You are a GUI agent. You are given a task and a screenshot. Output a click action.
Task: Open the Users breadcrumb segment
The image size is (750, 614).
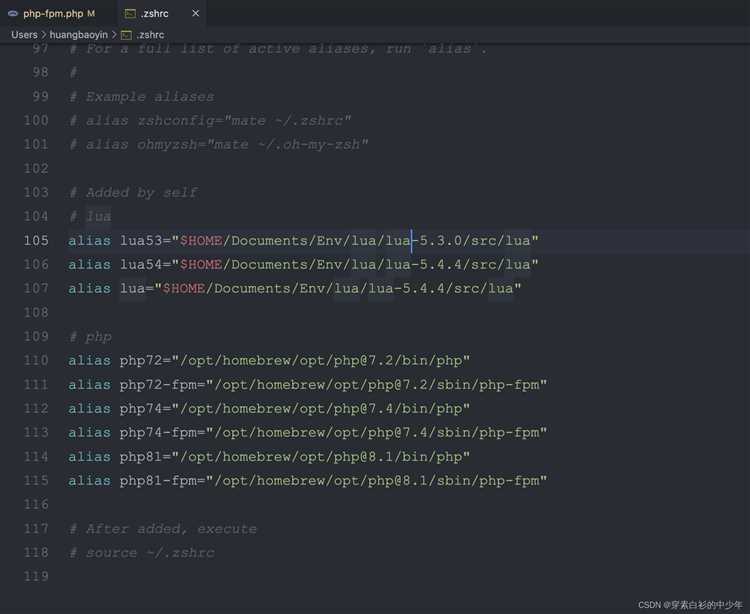24,35
